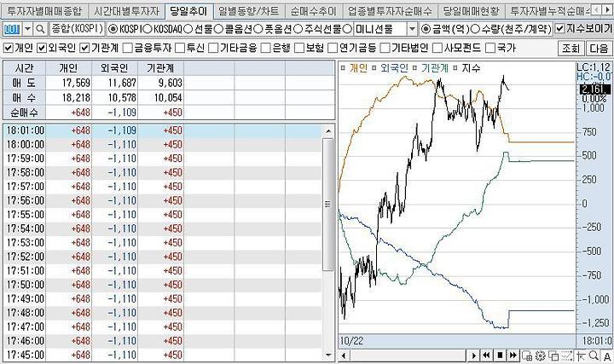Open the 투자자별매매종합 tab
The image size is (614, 364).
point(44,10)
